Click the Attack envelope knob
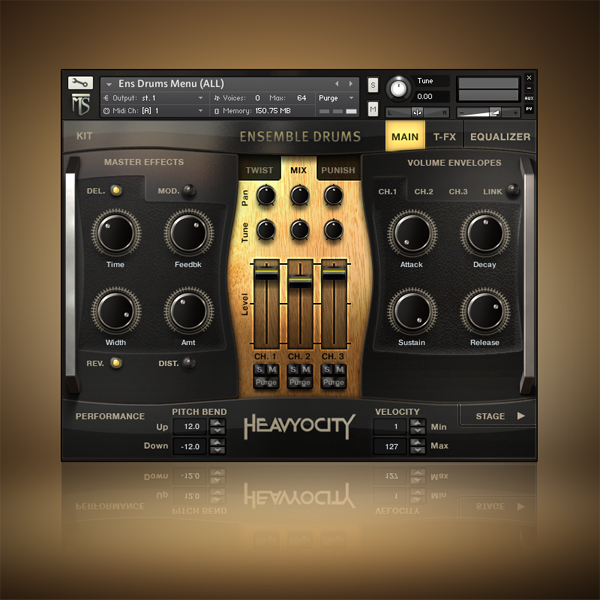Screen dimensions: 600x600 coord(410,235)
